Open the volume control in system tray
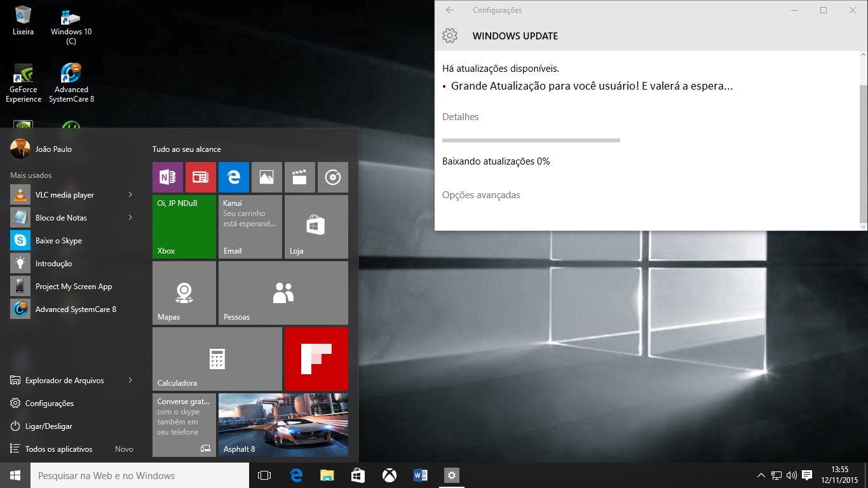The height and width of the screenshot is (488, 868). [792, 475]
